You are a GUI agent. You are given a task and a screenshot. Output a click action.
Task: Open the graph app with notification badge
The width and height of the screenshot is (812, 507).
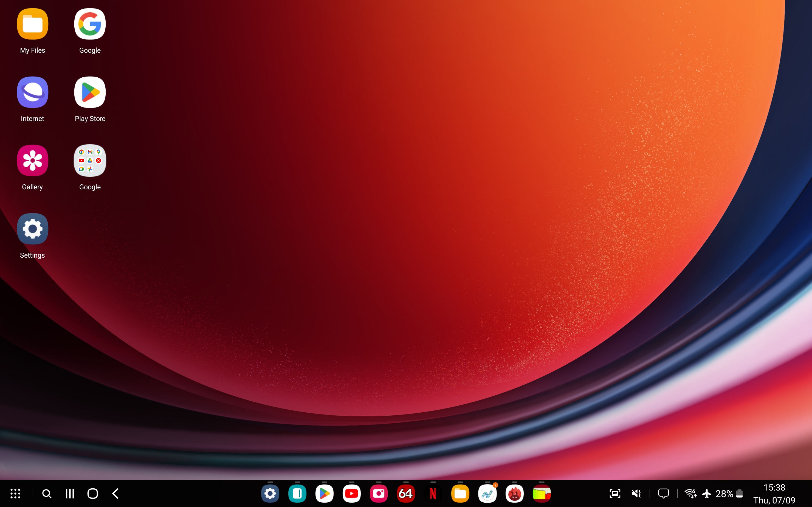487,494
